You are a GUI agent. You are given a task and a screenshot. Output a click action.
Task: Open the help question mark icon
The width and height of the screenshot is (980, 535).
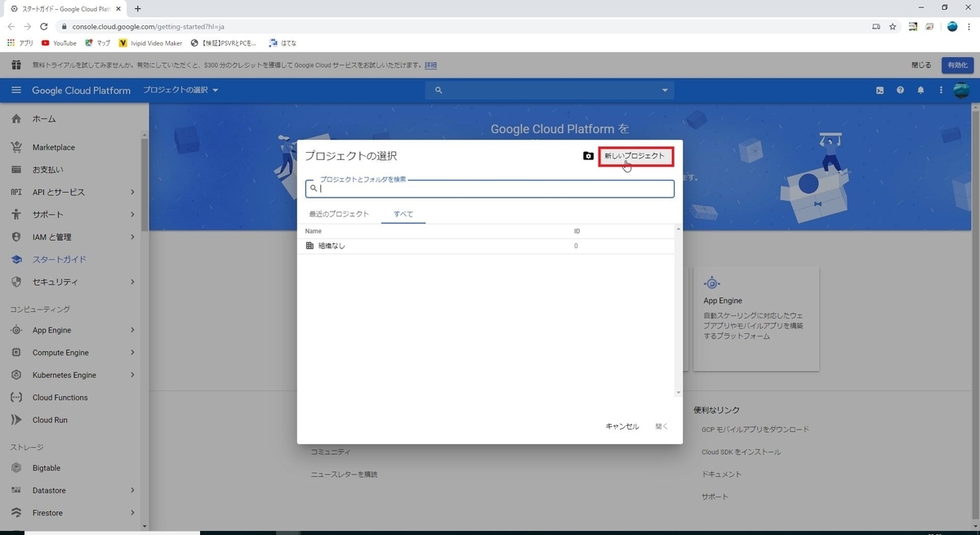coord(901,90)
